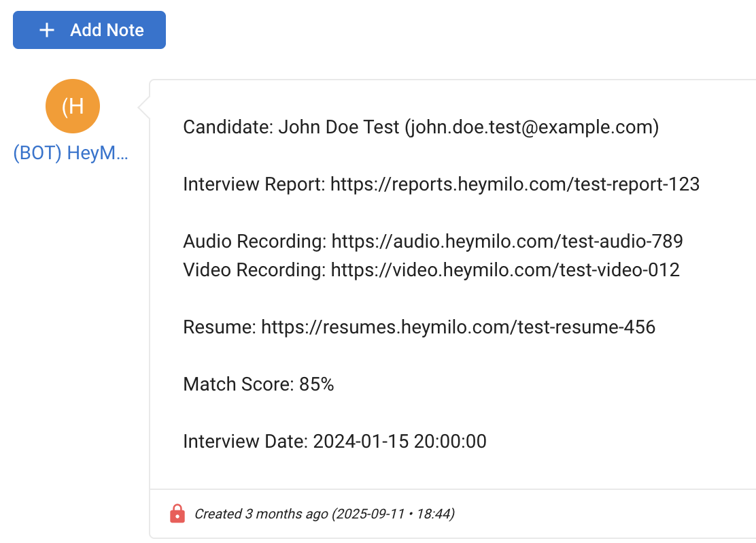This screenshot has width=756, height=543.
Task: Open the audio.heymilo.com recording URL
Action: [506, 242]
